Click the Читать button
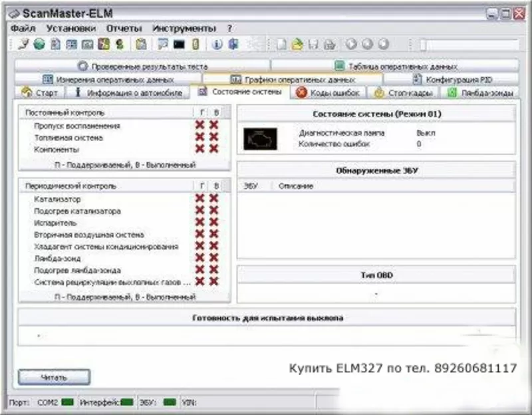The width and height of the screenshot is (532, 415). click(55, 377)
